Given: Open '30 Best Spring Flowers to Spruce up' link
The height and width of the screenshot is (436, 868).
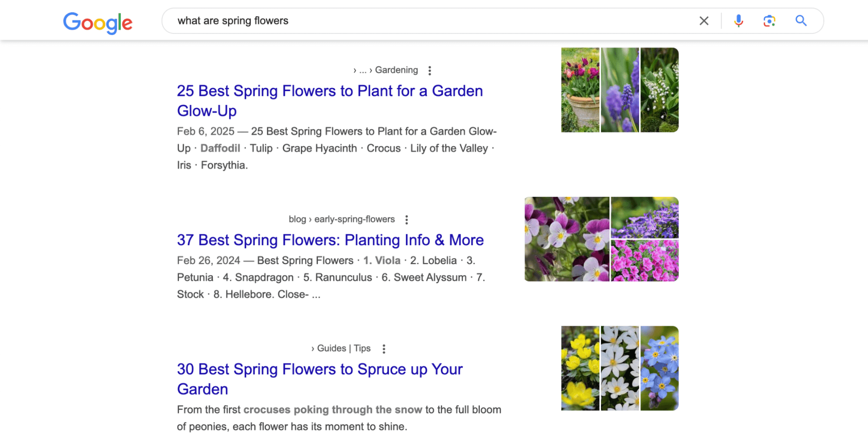Looking at the screenshot, I should (320, 379).
